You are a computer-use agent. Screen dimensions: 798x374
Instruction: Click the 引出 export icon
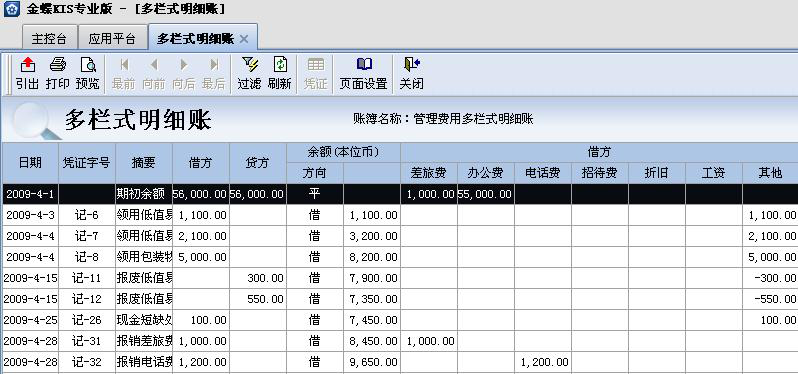(27, 65)
